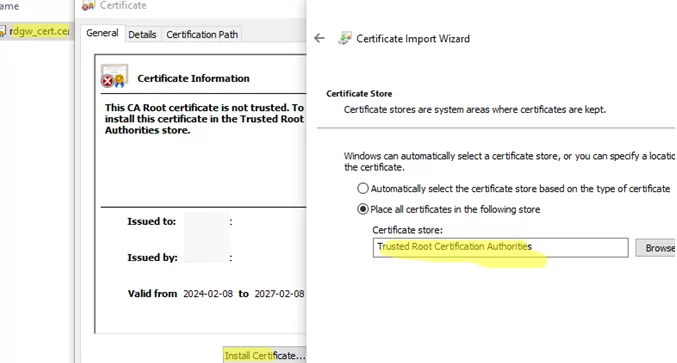This screenshot has height=363, width=677.
Task: Switch to the Details tab
Action: coord(142,35)
